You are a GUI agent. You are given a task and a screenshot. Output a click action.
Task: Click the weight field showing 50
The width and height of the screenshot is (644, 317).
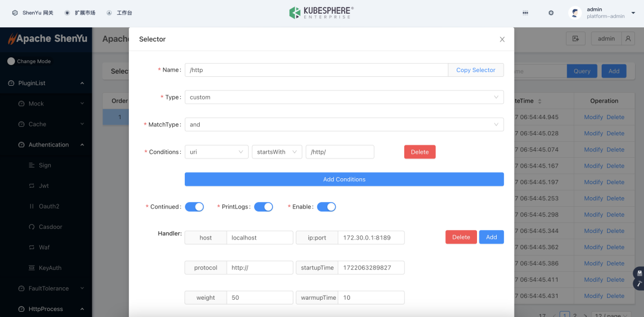[260, 298]
